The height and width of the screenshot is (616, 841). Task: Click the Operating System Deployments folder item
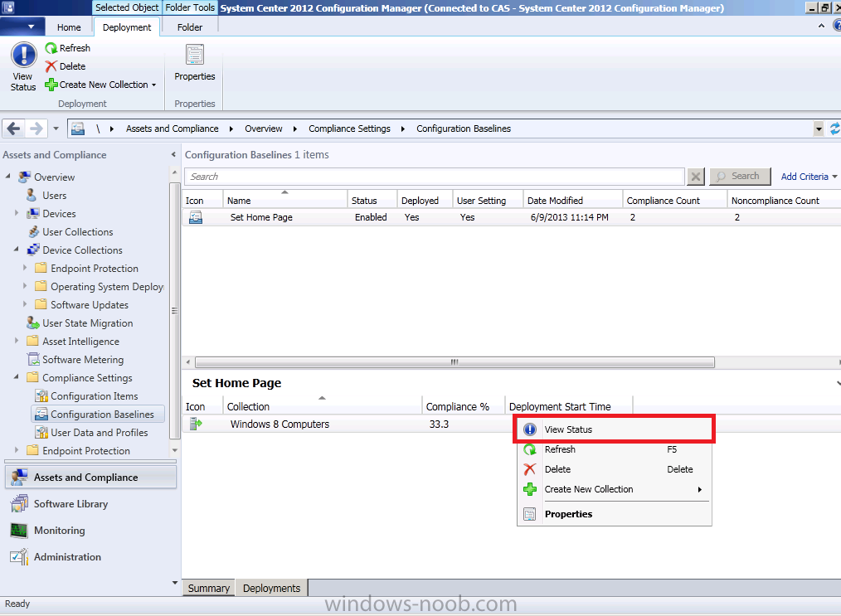[x=101, y=287]
